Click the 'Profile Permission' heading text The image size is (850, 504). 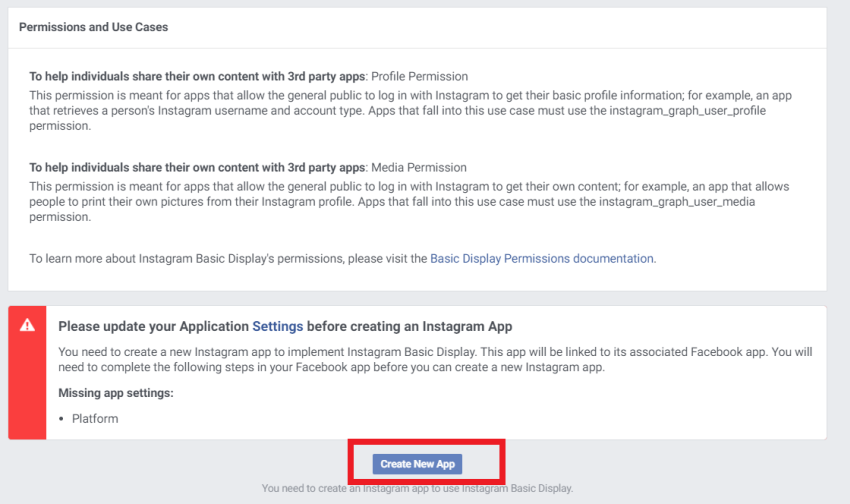point(419,76)
